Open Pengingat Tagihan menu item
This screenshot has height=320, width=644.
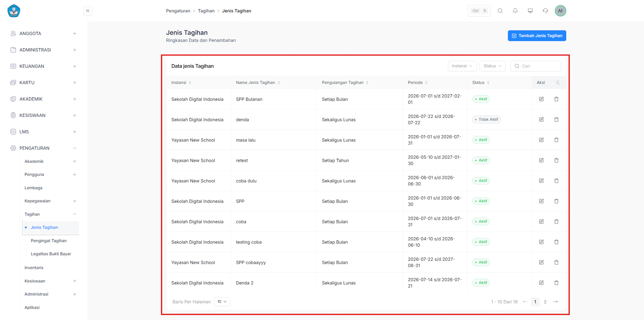[x=49, y=241]
